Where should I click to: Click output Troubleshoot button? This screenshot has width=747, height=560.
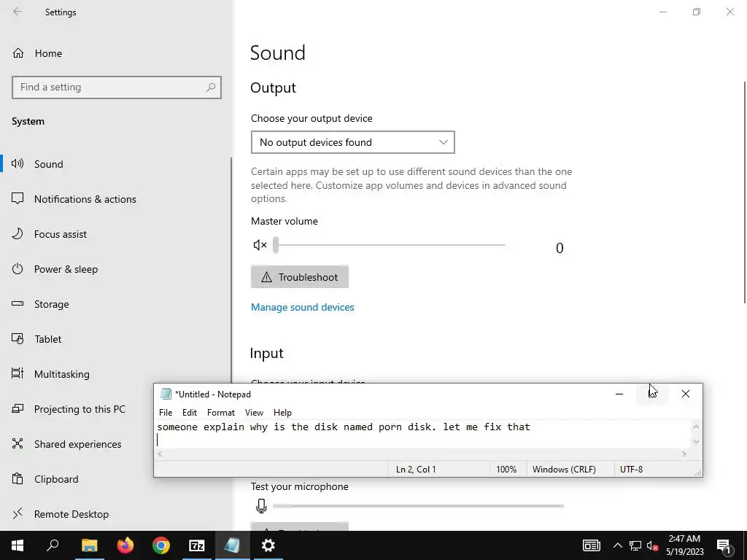tap(300, 276)
